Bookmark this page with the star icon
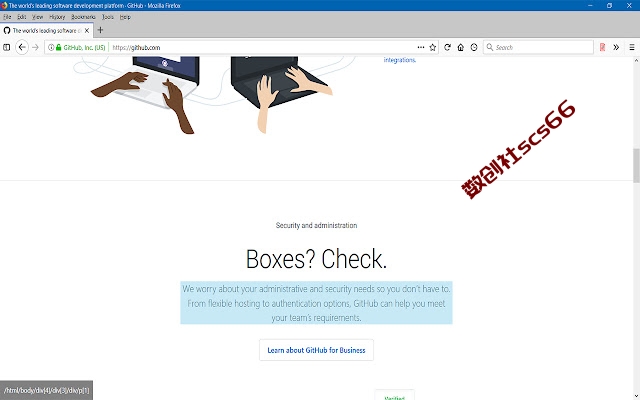This screenshot has height=400, width=640. point(433,47)
